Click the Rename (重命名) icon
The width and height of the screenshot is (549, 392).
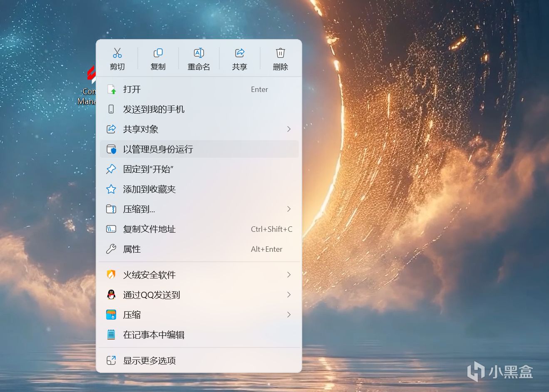[x=199, y=53]
